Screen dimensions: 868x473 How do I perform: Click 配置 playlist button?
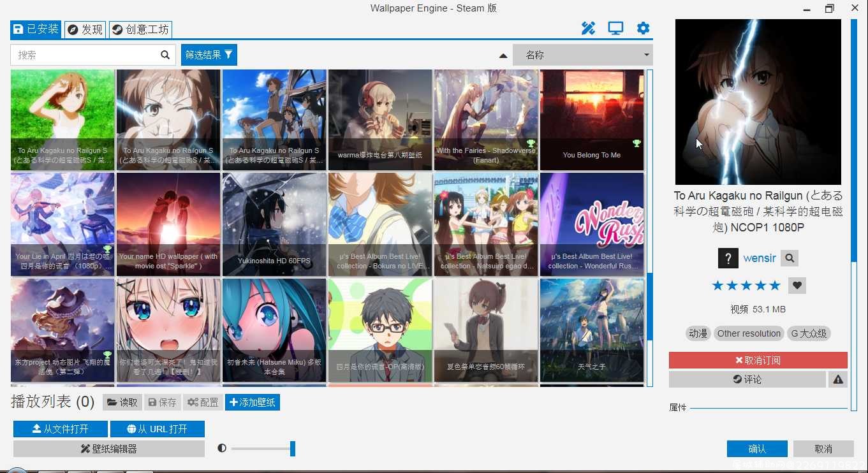pos(203,402)
